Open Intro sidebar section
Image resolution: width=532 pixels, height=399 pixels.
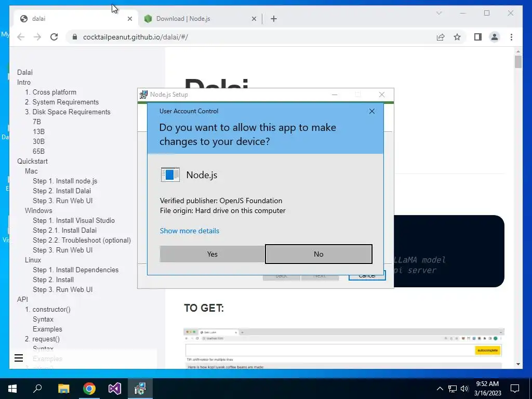tap(24, 82)
